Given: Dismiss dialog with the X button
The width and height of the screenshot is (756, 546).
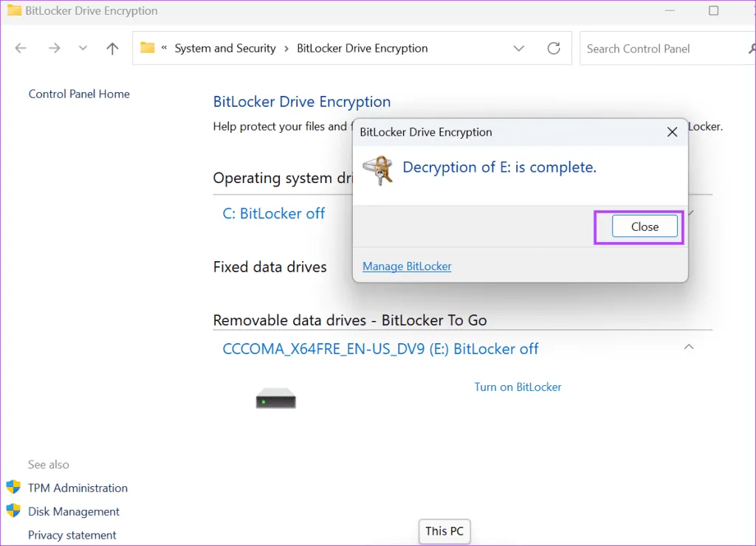Looking at the screenshot, I should pyautogui.click(x=672, y=132).
